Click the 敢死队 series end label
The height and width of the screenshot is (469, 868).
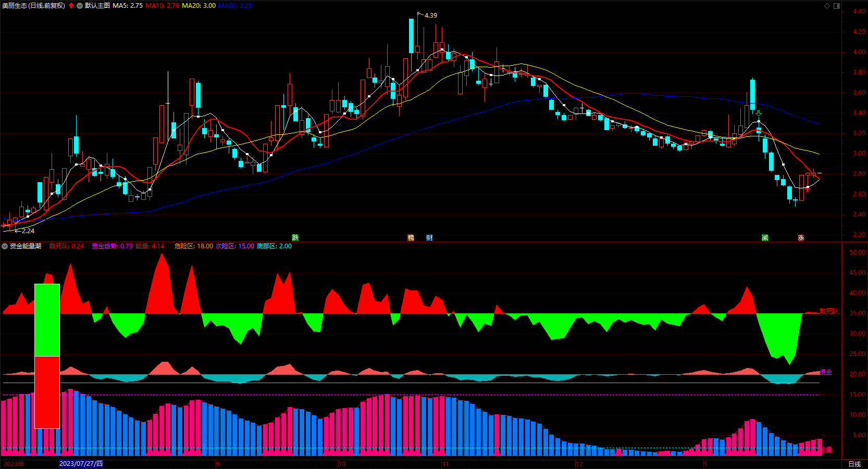coord(829,311)
